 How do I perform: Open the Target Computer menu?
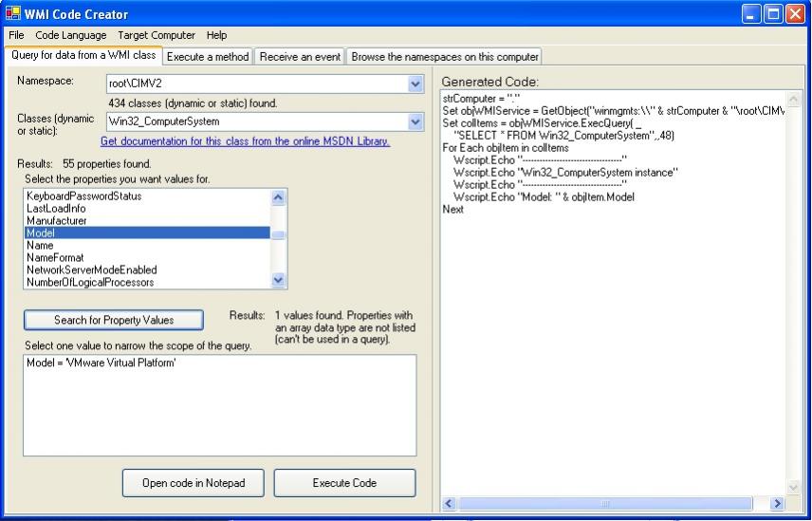[x=157, y=35]
